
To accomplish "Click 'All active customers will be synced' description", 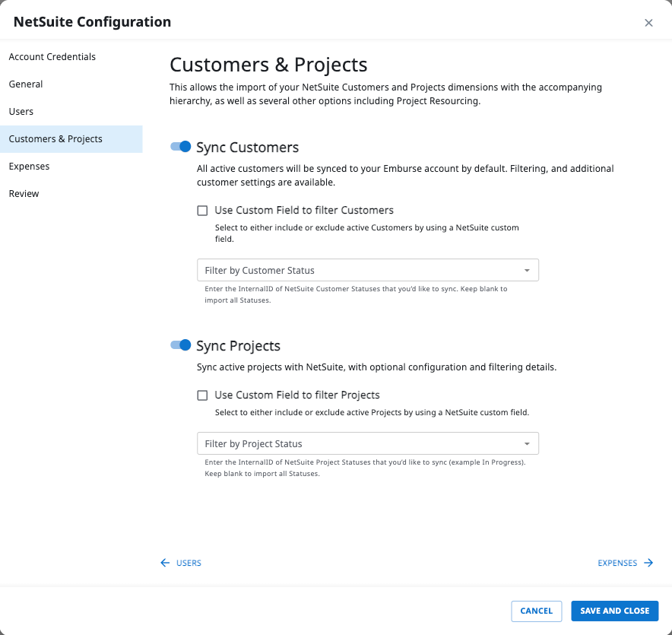I will point(405,176).
